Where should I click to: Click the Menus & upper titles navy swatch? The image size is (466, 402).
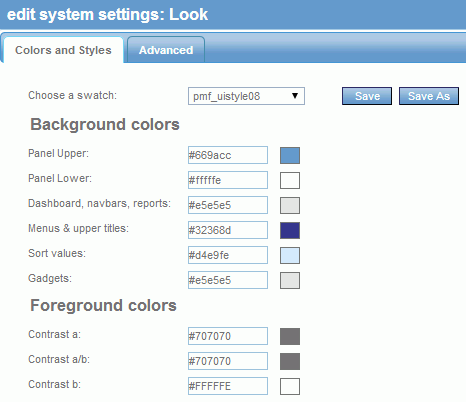click(x=290, y=230)
